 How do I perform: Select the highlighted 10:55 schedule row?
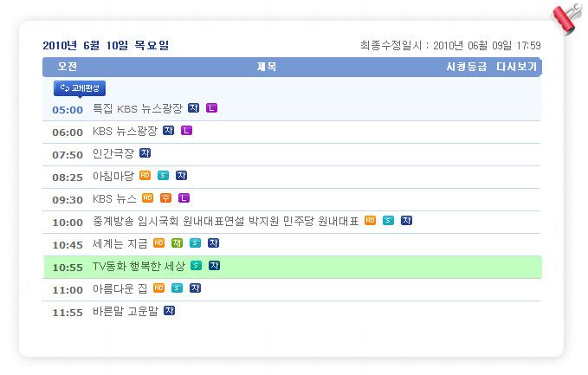(293, 267)
